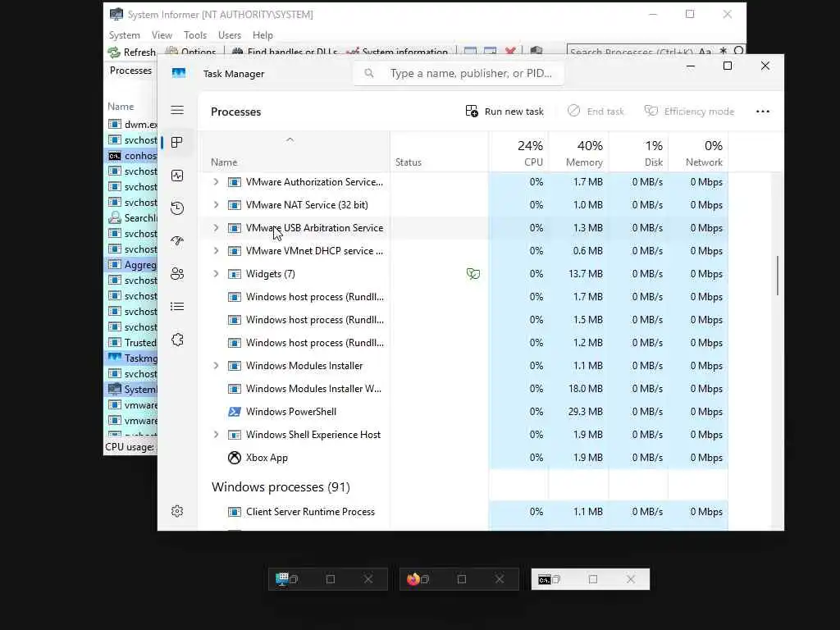Expand the Widgets (7) group

point(216,274)
